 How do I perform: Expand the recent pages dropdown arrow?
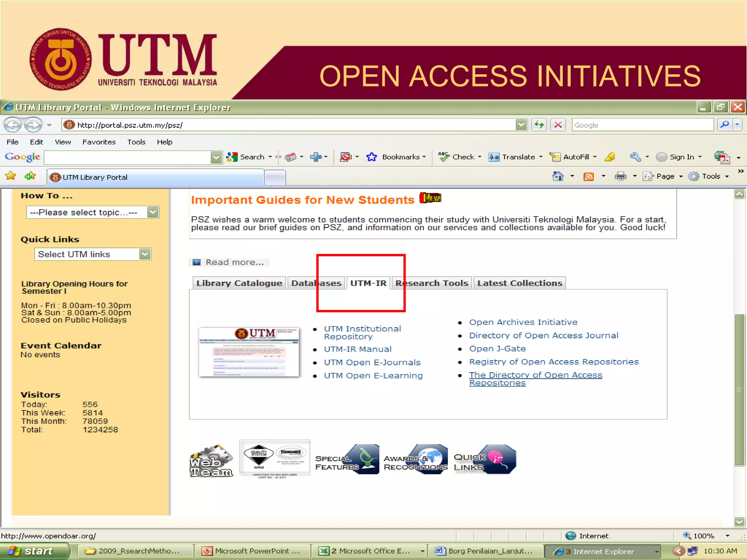(49, 125)
